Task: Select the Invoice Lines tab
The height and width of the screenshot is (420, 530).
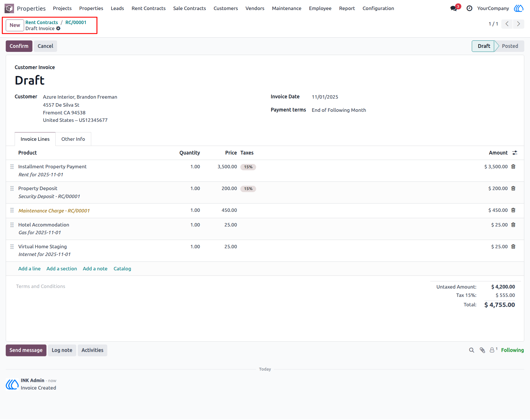Action: click(x=35, y=139)
